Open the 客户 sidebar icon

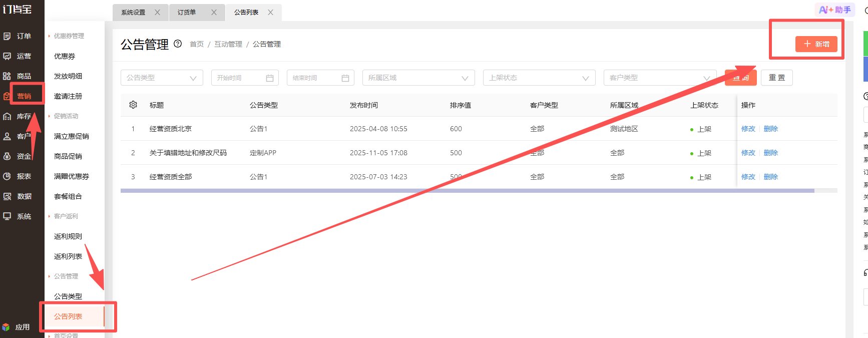(x=7, y=136)
